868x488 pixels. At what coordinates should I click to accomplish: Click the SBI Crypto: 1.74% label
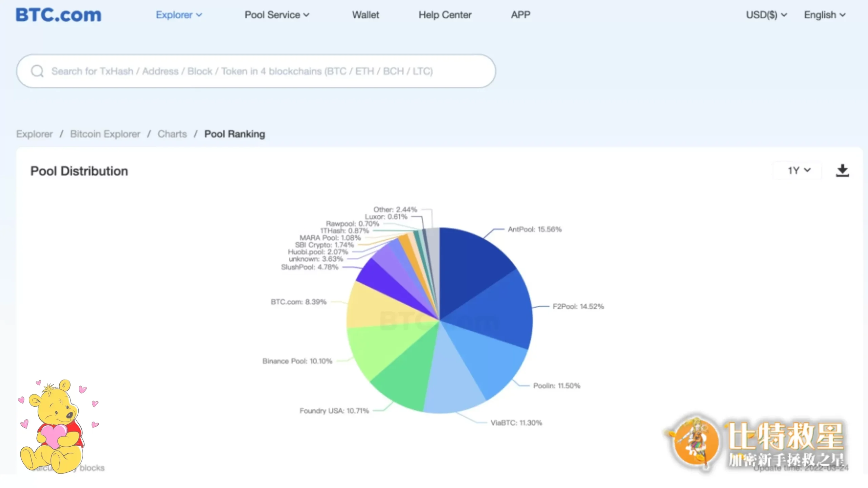[324, 245]
